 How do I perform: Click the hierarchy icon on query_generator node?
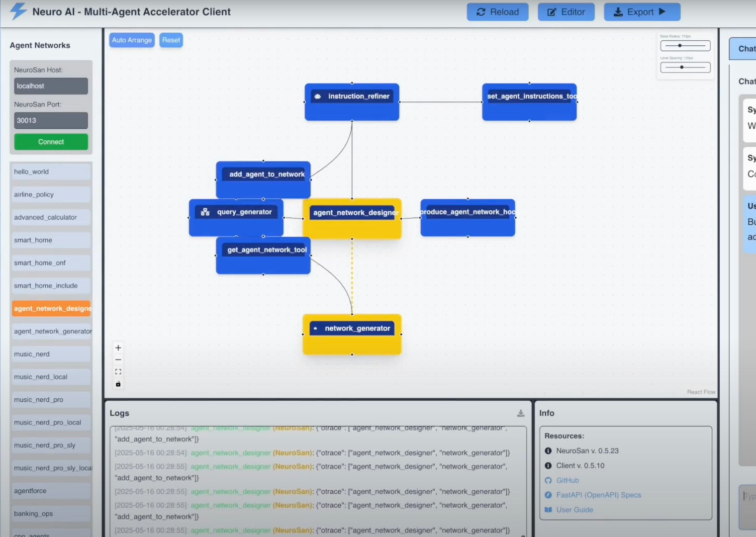(x=205, y=212)
